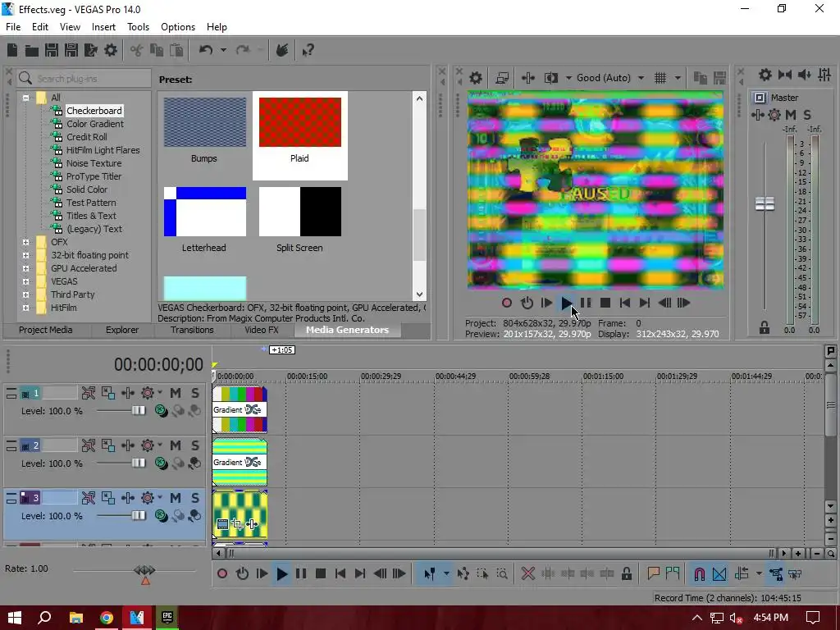Select the Noise Texture generator
This screenshot has height=630, width=840.
[x=94, y=163]
